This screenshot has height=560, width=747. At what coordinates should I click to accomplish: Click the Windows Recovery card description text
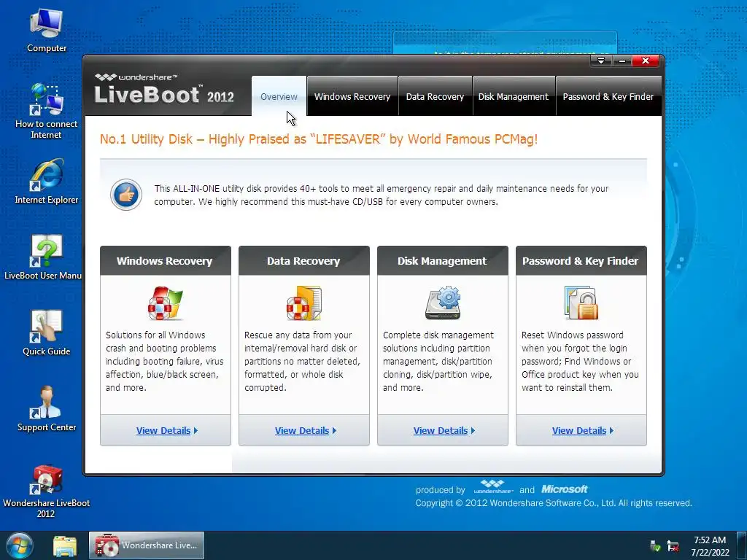coord(164,362)
